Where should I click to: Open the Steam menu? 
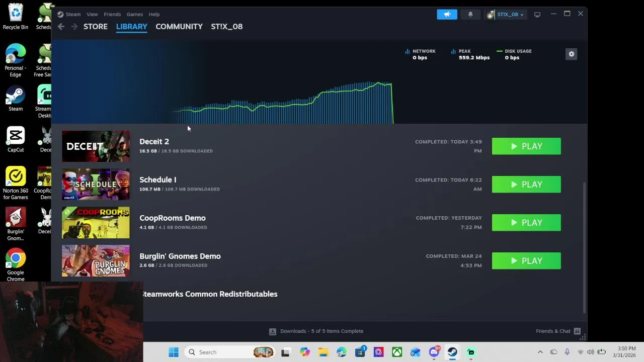coord(69,14)
